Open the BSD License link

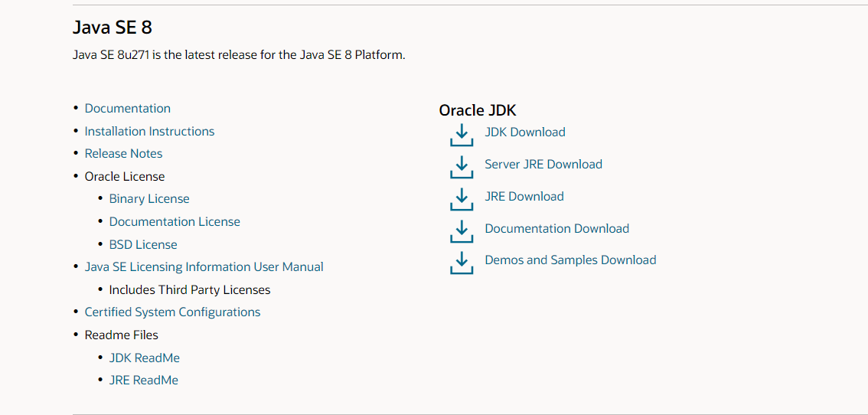tap(143, 244)
